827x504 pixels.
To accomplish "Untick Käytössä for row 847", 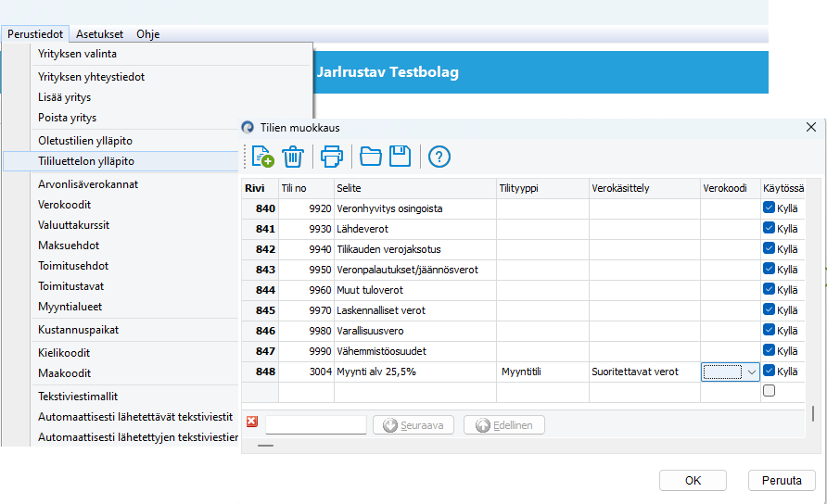I will pos(769,350).
